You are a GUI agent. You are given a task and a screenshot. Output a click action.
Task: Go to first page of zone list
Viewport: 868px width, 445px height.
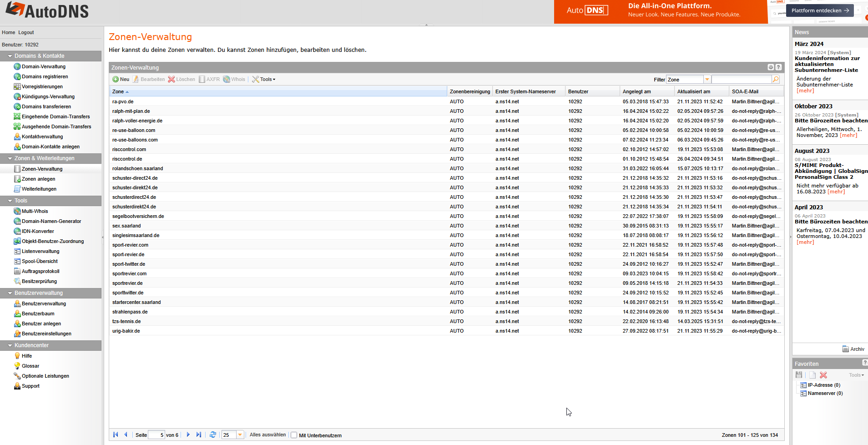[x=116, y=435]
